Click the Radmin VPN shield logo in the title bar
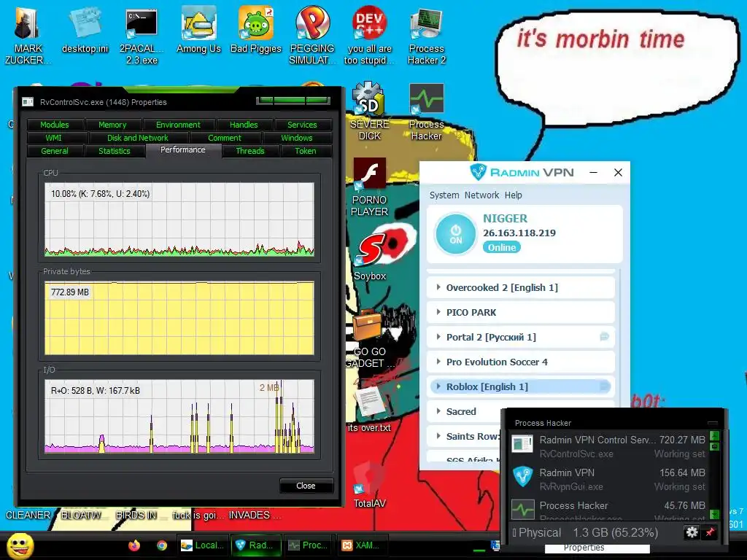The width and height of the screenshot is (747, 560). [x=478, y=172]
